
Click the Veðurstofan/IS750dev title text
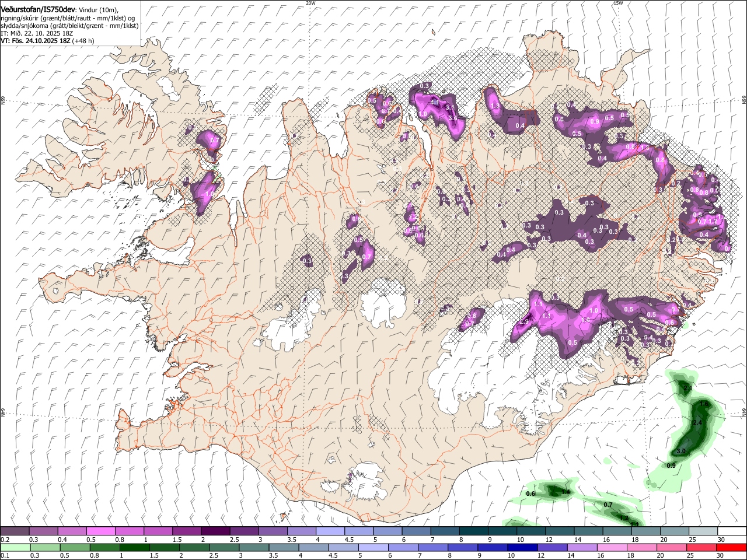click(37, 10)
